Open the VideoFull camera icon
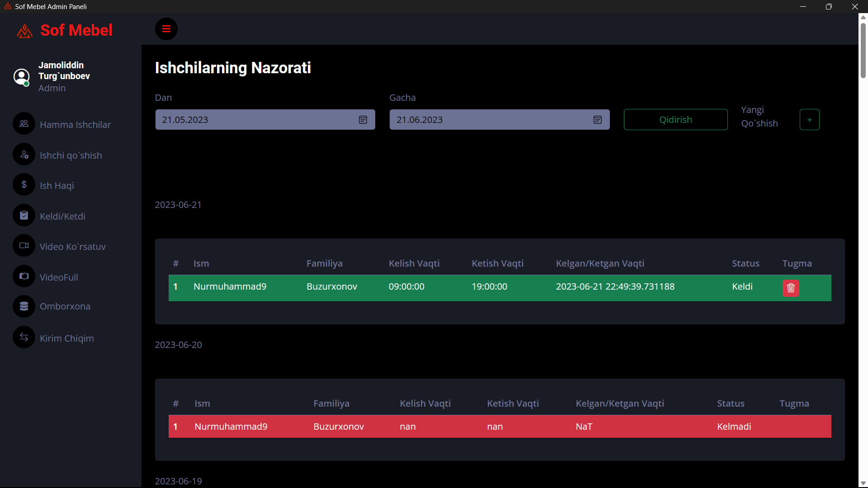This screenshot has width=868, height=488. click(24, 276)
